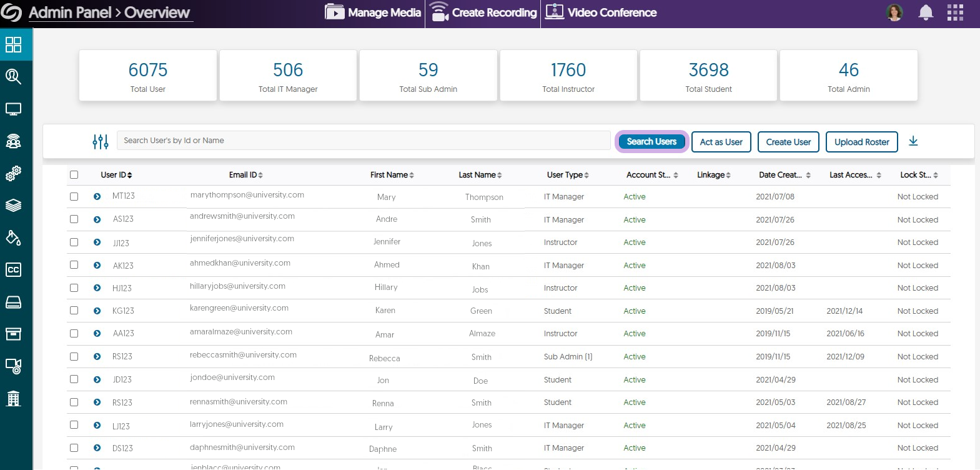This screenshot has width=980, height=470.
Task: Click the download users list icon
Action: tap(913, 141)
